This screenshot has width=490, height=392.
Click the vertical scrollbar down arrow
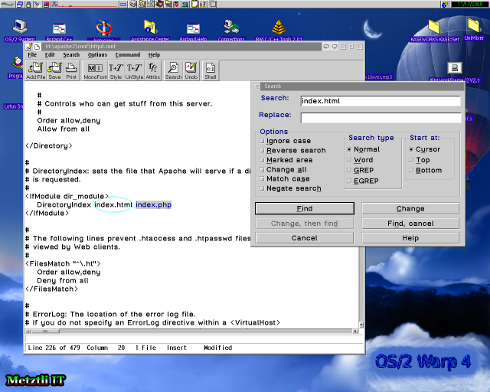tap(361, 325)
